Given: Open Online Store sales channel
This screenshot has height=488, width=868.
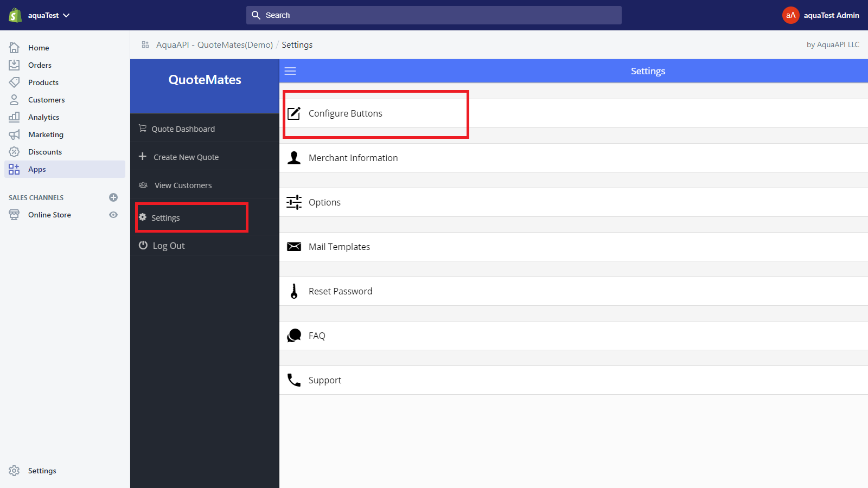Looking at the screenshot, I should click(49, 215).
